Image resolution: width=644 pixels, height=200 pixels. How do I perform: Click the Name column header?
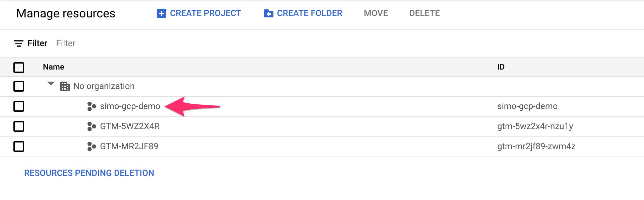(x=54, y=67)
